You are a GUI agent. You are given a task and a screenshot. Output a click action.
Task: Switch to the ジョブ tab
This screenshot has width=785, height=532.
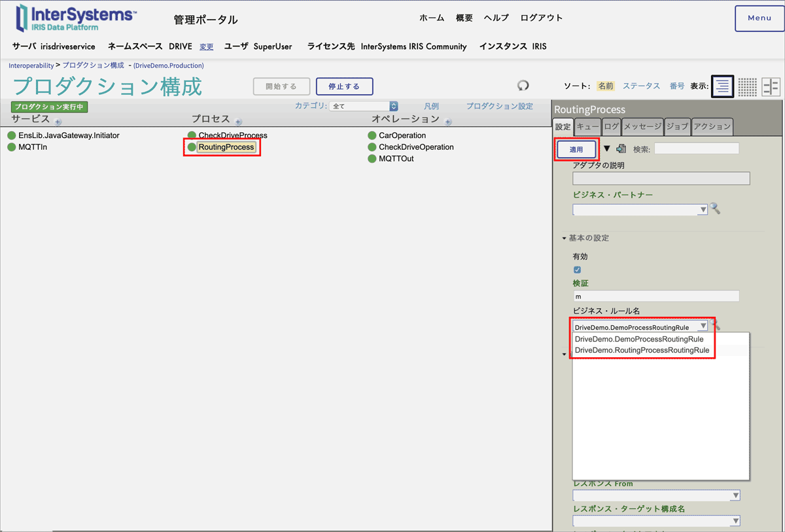point(677,126)
